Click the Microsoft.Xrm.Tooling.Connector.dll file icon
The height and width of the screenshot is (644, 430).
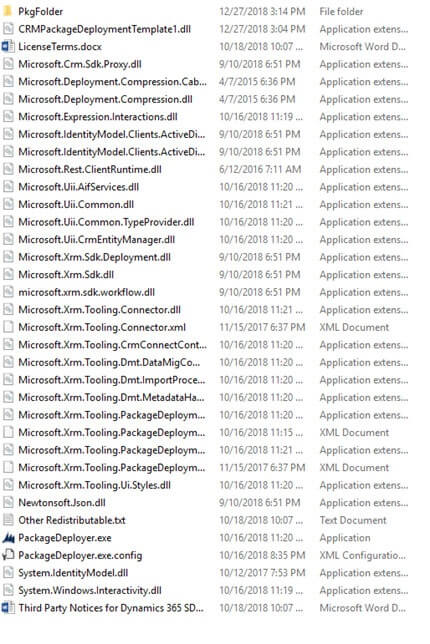[8, 310]
